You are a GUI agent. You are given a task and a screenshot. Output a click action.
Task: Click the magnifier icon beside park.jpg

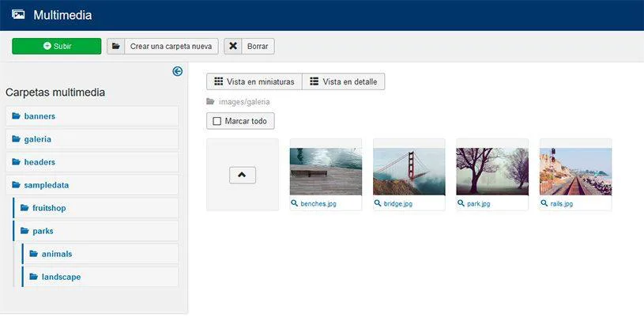click(x=461, y=203)
